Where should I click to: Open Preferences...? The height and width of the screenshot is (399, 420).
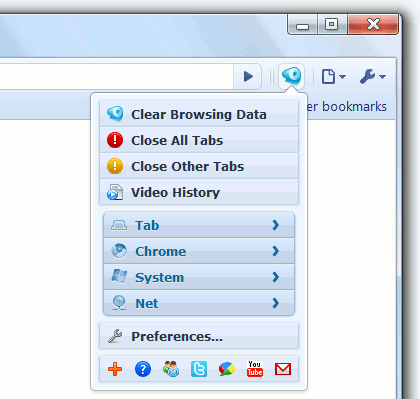[x=199, y=336]
